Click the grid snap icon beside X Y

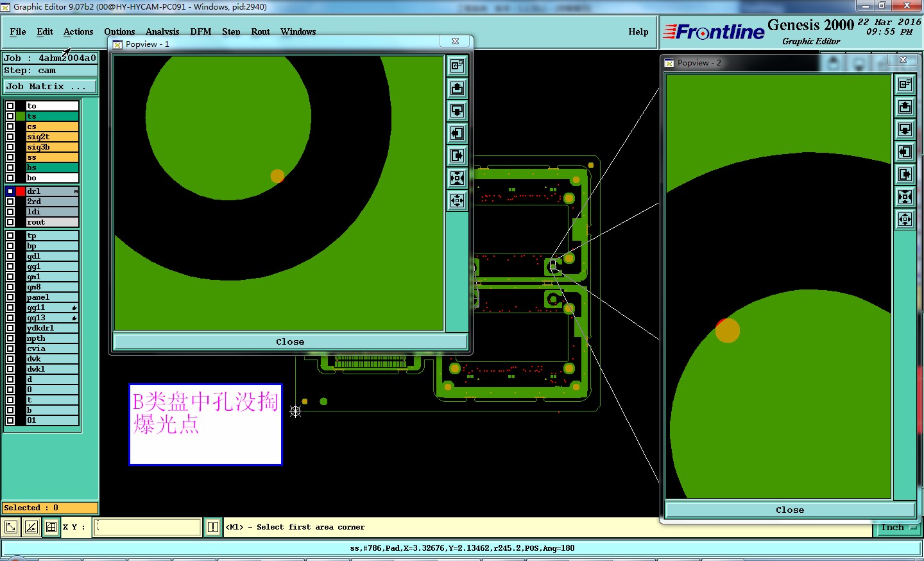click(x=52, y=528)
